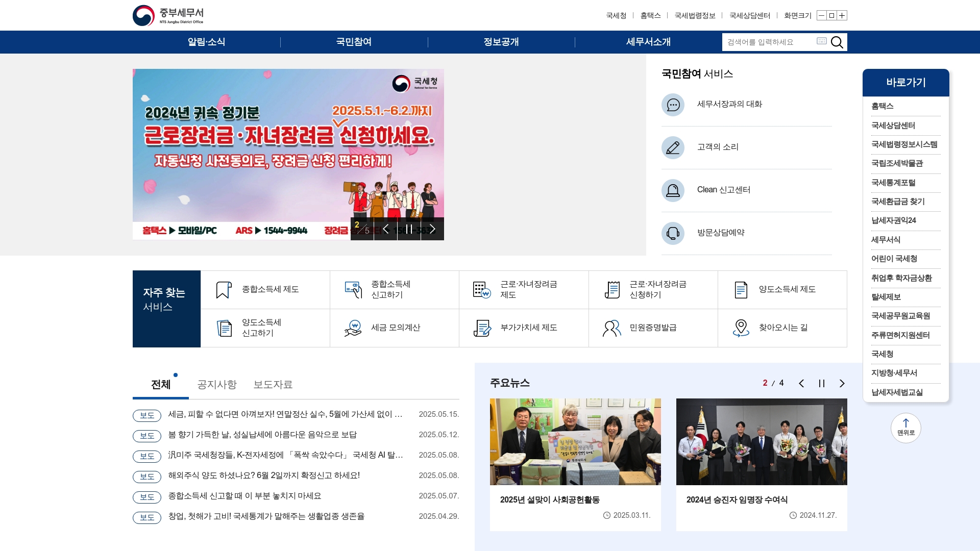Click the headset icon for 방문상담예약

click(673, 233)
